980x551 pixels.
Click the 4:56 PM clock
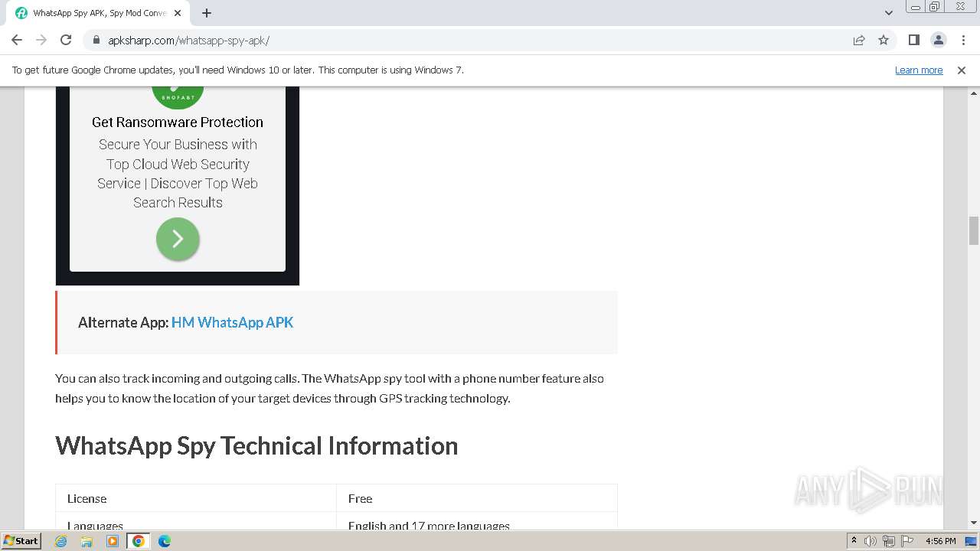pyautogui.click(x=941, y=541)
